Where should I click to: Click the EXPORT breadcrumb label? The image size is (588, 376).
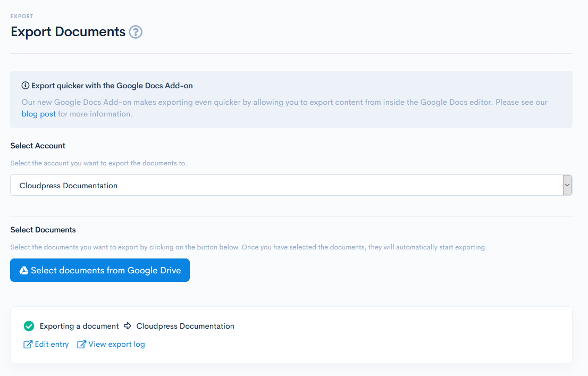point(22,16)
